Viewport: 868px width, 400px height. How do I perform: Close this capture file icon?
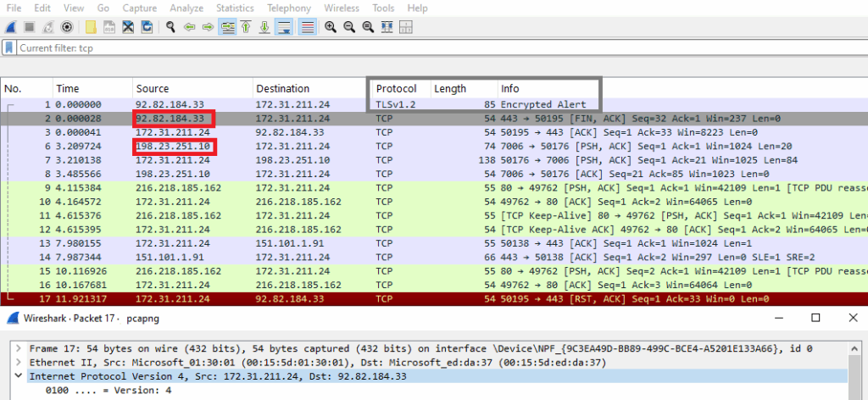pyautogui.click(x=128, y=26)
